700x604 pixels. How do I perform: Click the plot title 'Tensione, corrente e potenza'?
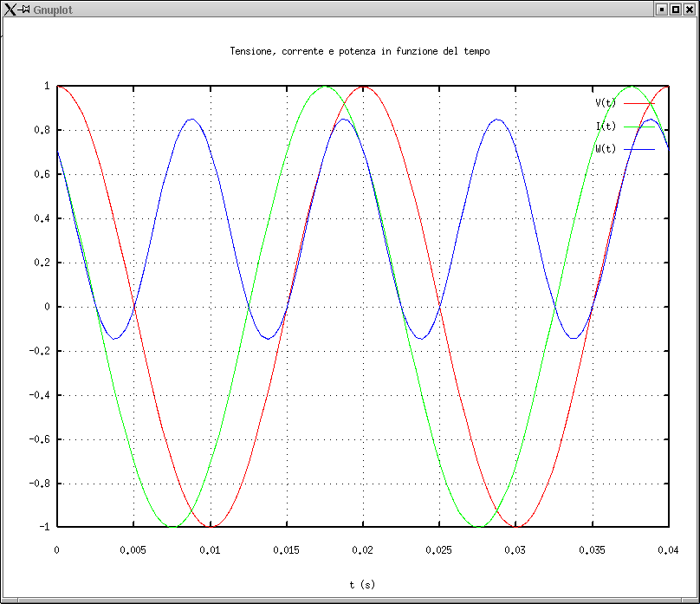(x=360, y=52)
